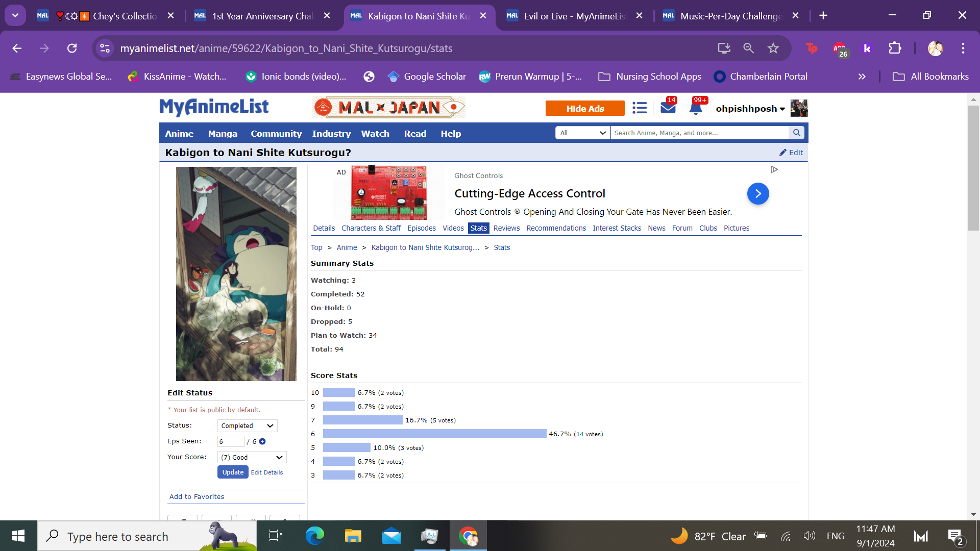Viewport: 980px width, 551px height.
Task: Switch to the Pictures tab
Action: pos(737,228)
